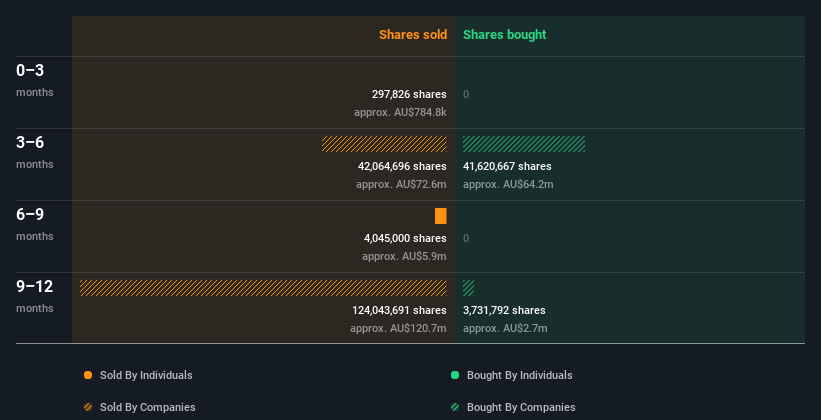Click the 9–12 months orange sold bar
821x420 pixels.
(263, 288)
